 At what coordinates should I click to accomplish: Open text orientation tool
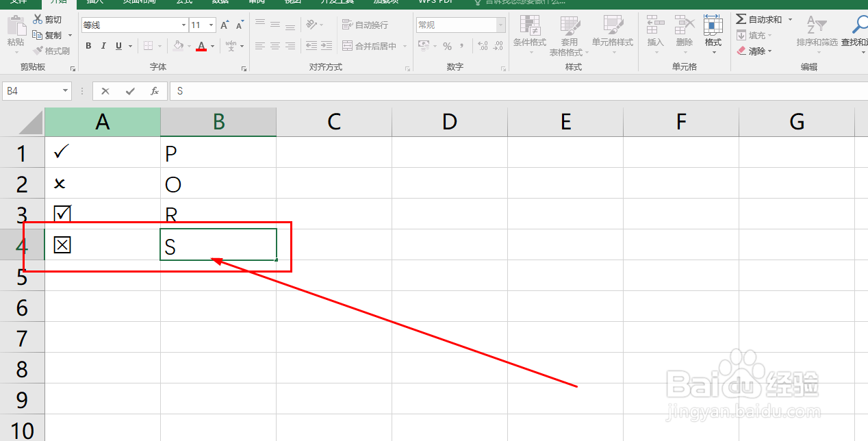[x=311, y=25]
